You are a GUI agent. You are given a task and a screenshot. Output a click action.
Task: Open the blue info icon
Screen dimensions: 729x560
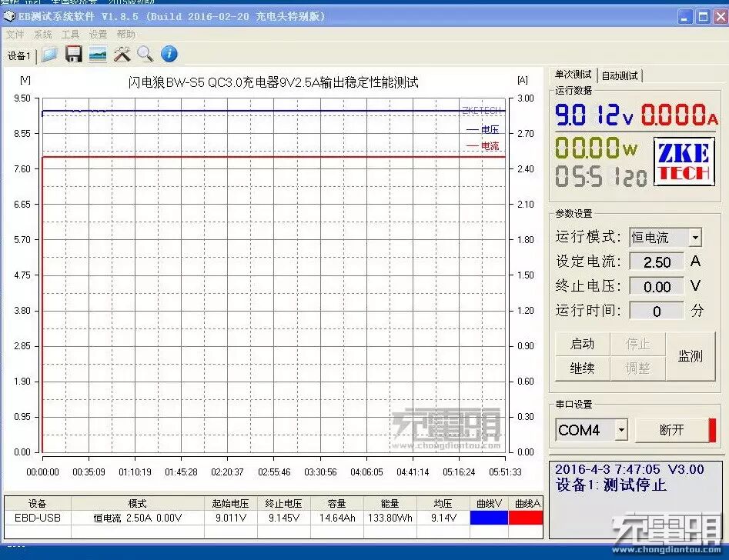coord(169,55)
